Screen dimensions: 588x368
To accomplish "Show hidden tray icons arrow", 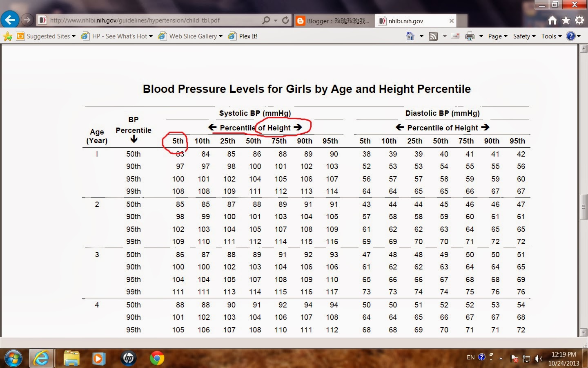I will (501, 359).
